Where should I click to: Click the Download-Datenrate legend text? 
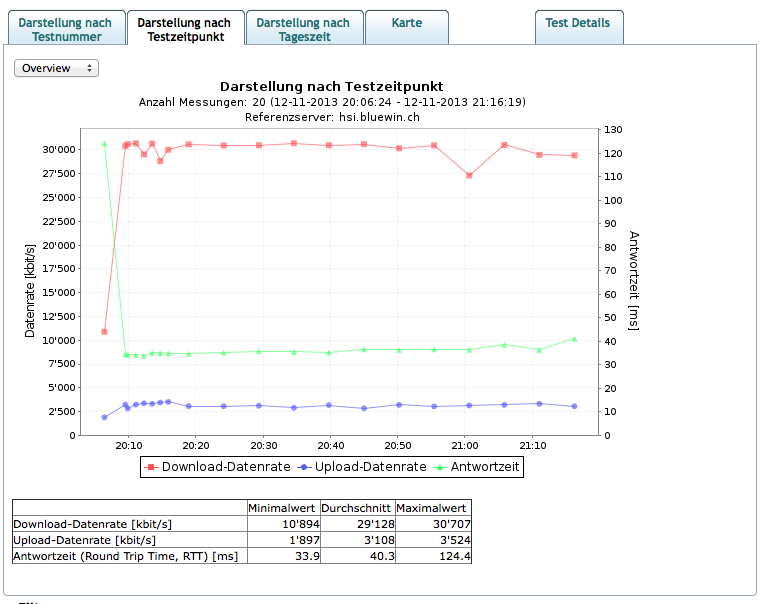tap(226, 466)
